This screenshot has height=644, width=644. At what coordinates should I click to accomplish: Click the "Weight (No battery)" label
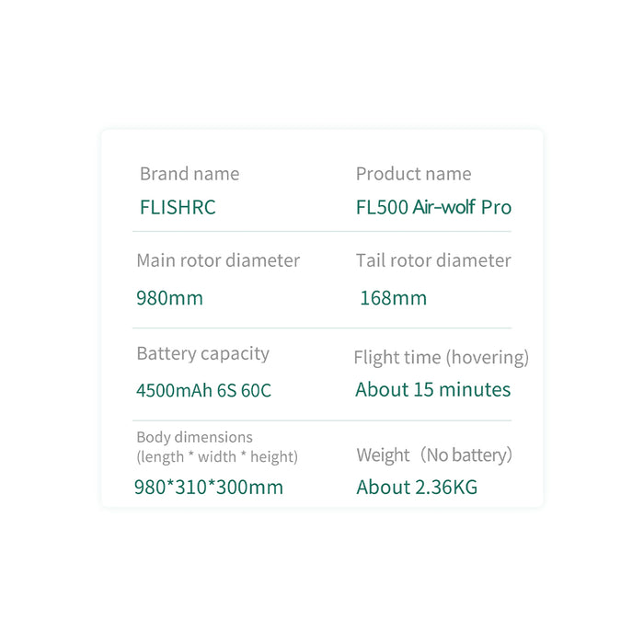point(433,454)
